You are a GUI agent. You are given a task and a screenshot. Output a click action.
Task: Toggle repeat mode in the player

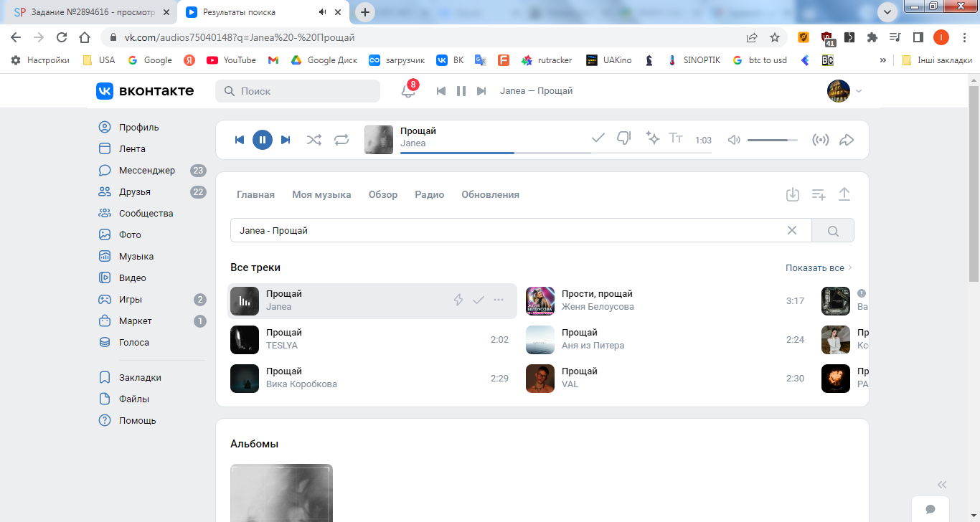coord(341,140)
